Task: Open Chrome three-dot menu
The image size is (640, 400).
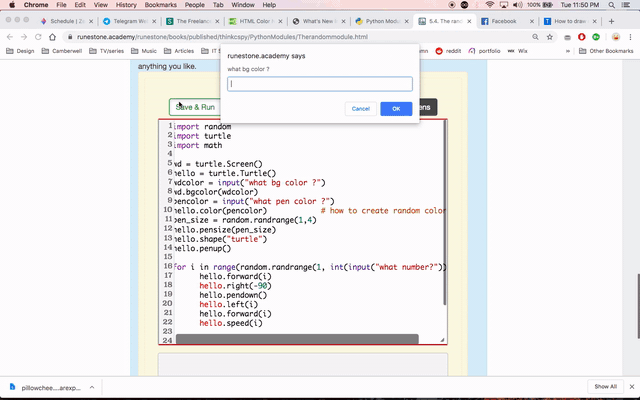Action: coord(630,37)
